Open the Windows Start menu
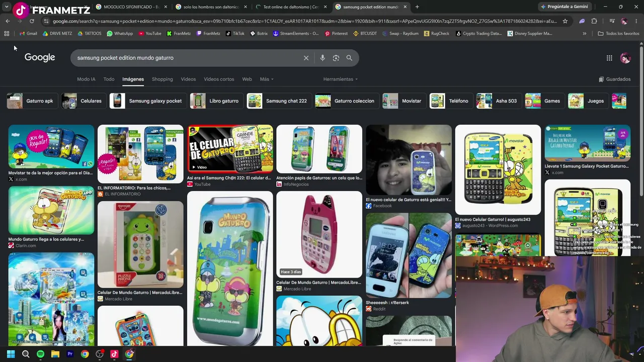The width and height of the screenshot is (644, 362). point(11,354)
